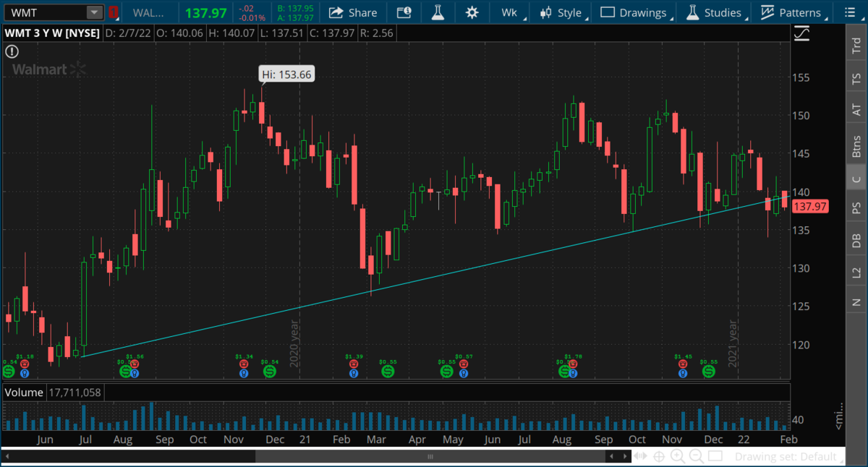Image resolution: width=868 pixels, height=467 pixels.
Task: Toggle the C sidebar panel
Action: (x=856, y=179)
